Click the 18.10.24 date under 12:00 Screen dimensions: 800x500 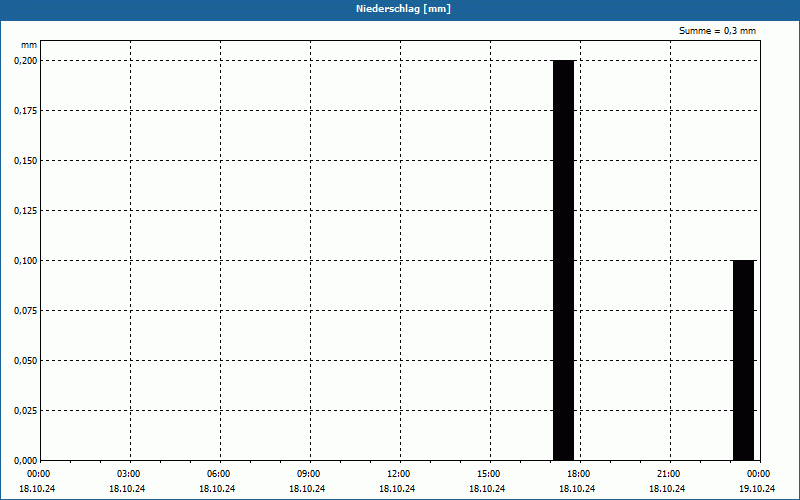point(397,488)
